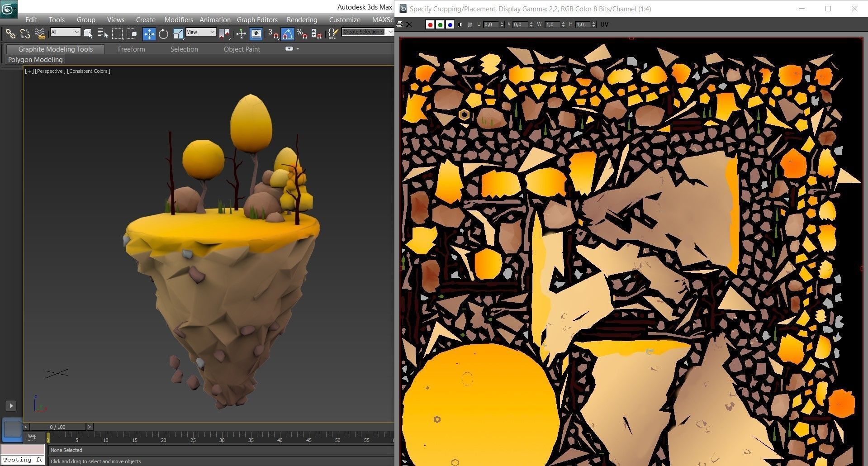The image size is (868, 466).
Task: Open the Edit menu
Action: (x=31, y=19)
